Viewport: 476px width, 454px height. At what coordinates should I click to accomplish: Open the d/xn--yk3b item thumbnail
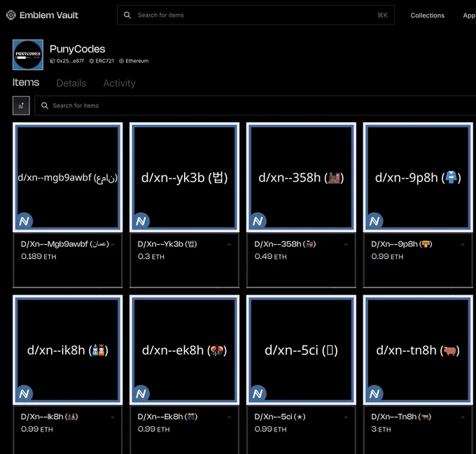184,178
